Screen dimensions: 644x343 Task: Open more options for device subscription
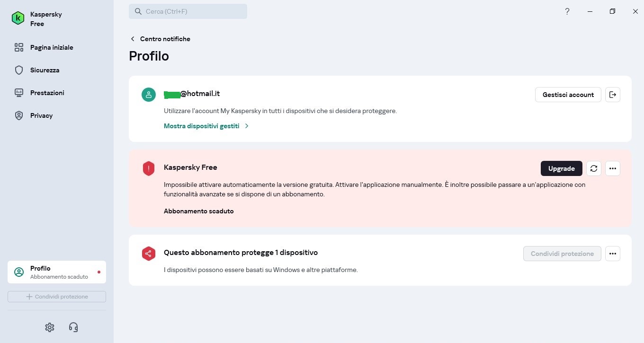coord(613,254)
